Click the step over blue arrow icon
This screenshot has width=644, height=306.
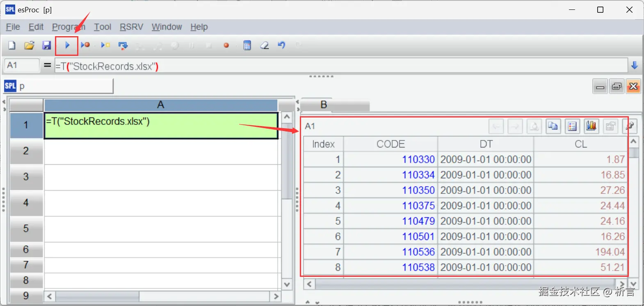pyautogui.click(x=123, y=45)
